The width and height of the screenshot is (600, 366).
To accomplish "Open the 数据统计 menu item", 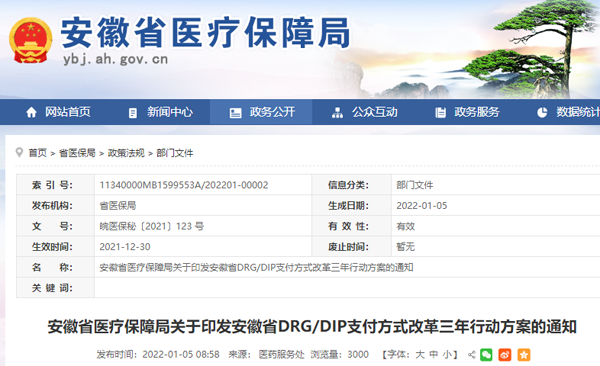I will tap(578, 112).
